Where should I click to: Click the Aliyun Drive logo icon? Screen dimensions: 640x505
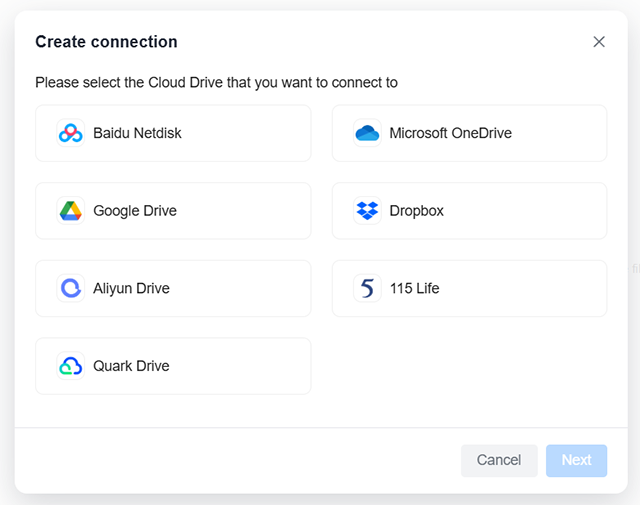70,289
